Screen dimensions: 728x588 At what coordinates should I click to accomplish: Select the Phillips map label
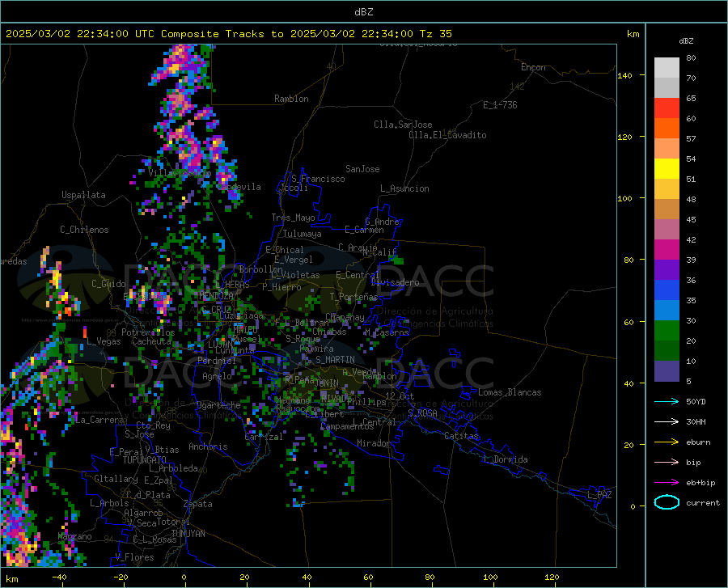[x=366, y=402]
